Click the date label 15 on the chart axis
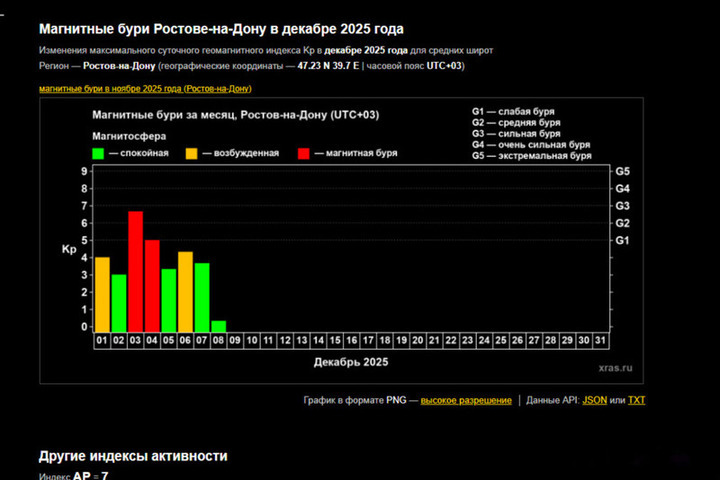This screenshot has width=720, height=480. [335, 340]
